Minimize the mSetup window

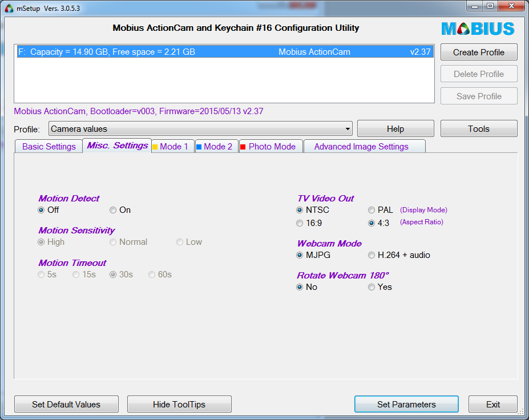coord(475,6)
